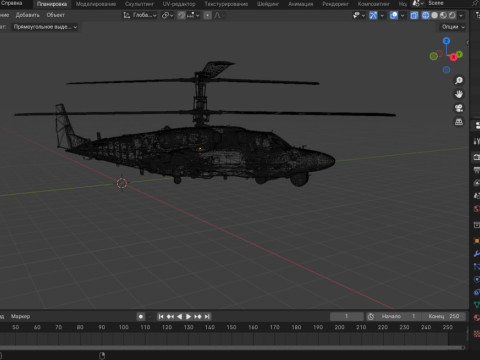
Task: Toggle viewport overlays display
Action: [x=394, y=15]
